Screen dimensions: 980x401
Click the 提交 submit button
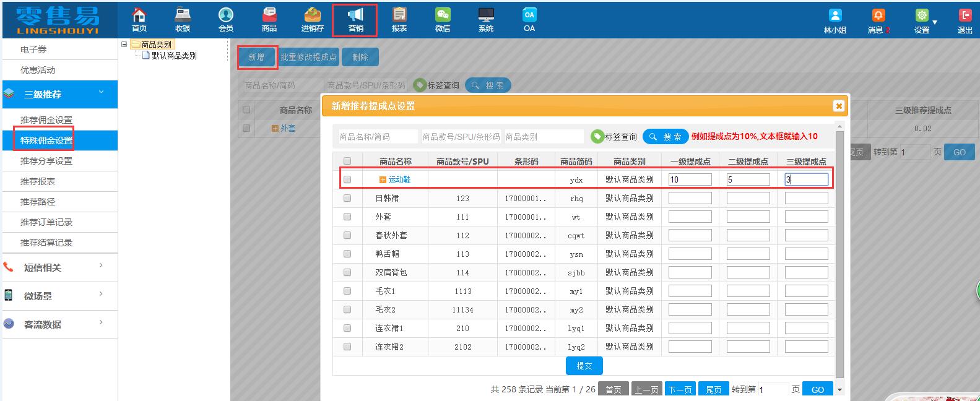click(x=584, y=366)
